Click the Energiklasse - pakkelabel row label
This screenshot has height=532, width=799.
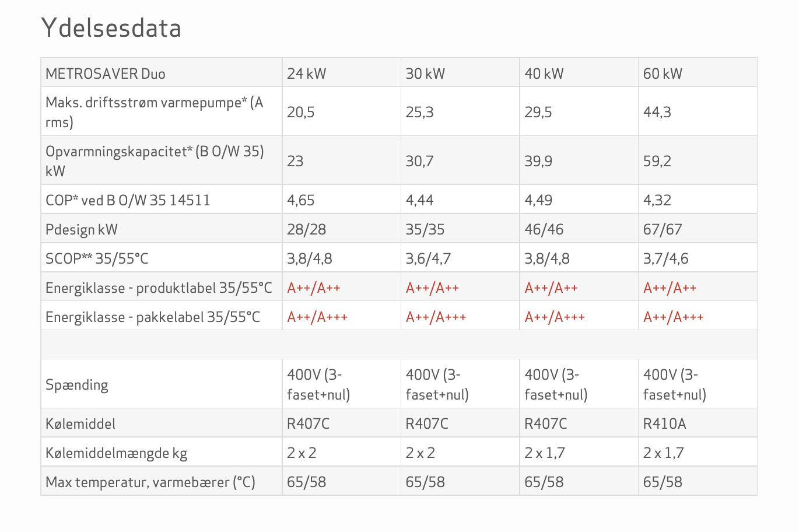tap(153, 317)
